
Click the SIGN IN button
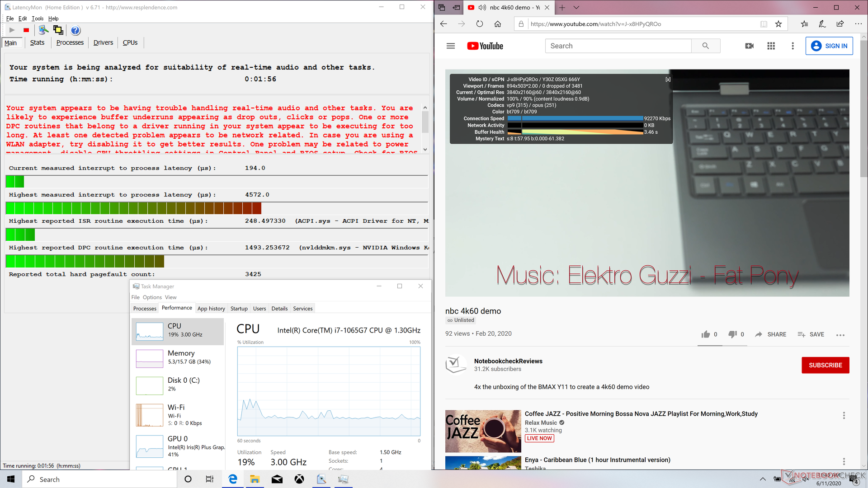829,46
